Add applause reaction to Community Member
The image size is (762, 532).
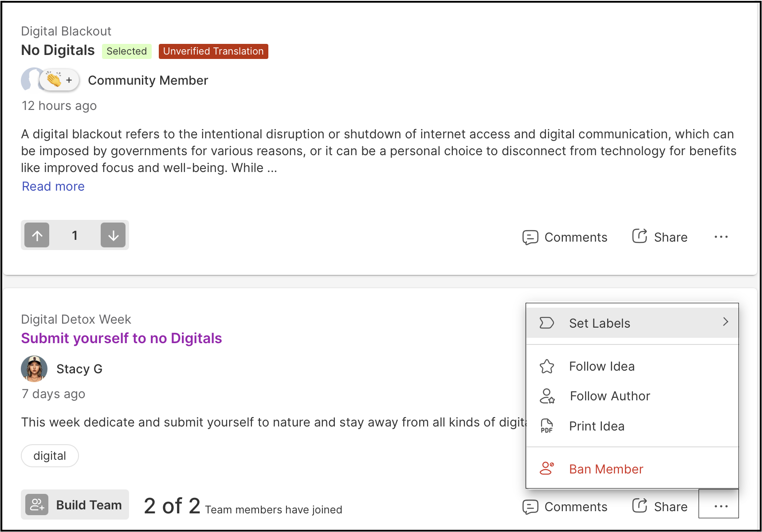(59, 80)
